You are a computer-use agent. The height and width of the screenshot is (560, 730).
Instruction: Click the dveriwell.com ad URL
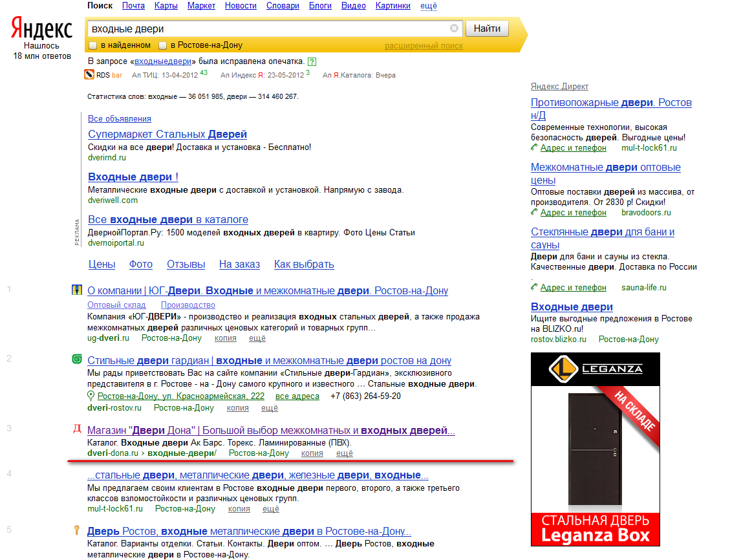pos(113,200)
